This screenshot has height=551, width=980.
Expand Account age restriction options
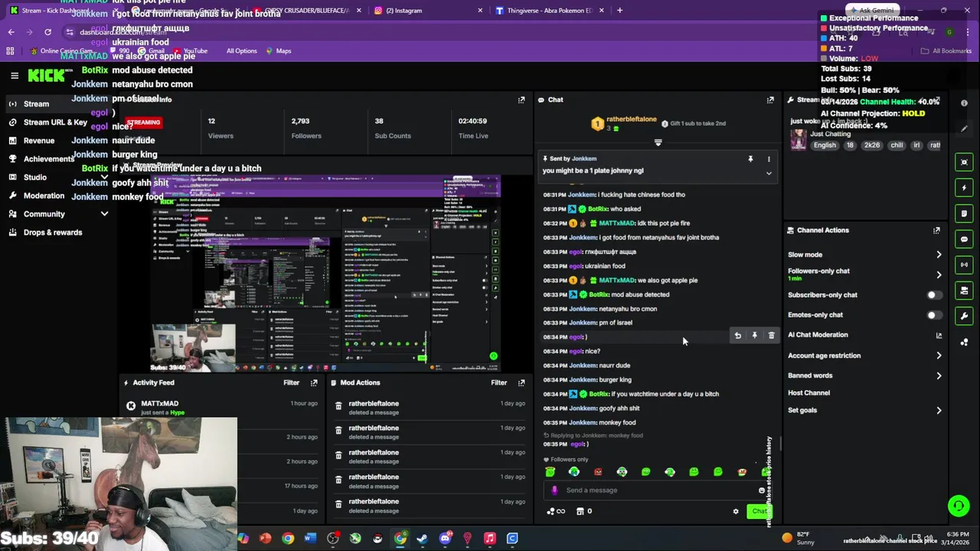(939, 356)
